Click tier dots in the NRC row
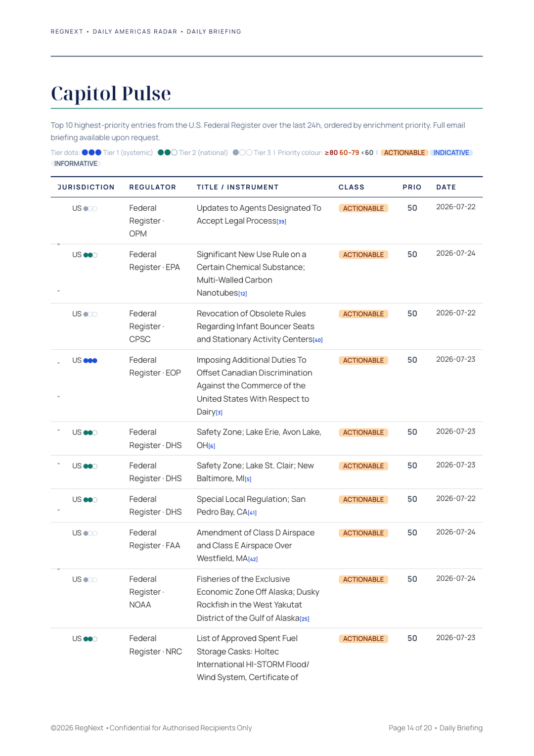This screenshot has height=756, width=534. pyautogui.click(x=90, y=639)
